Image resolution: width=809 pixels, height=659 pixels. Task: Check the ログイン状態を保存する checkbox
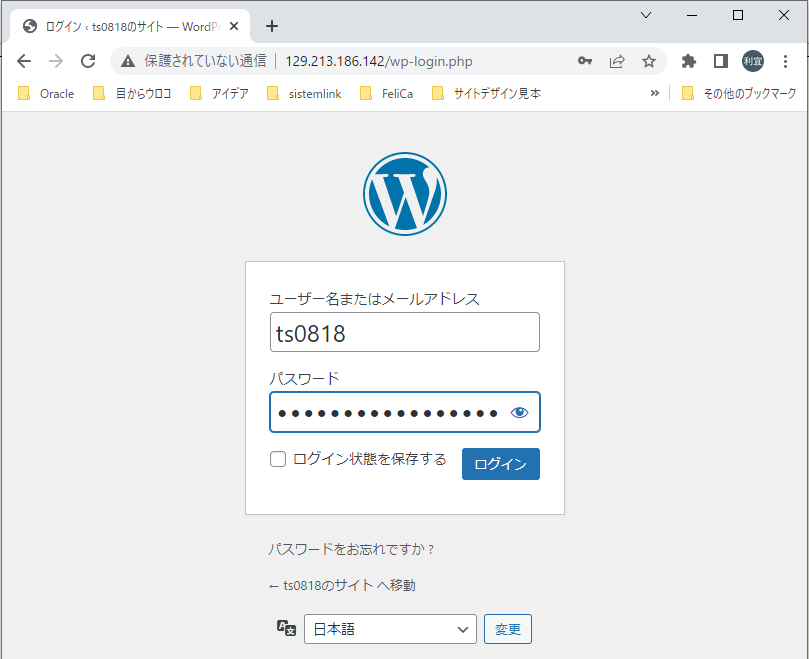(278, 459)
